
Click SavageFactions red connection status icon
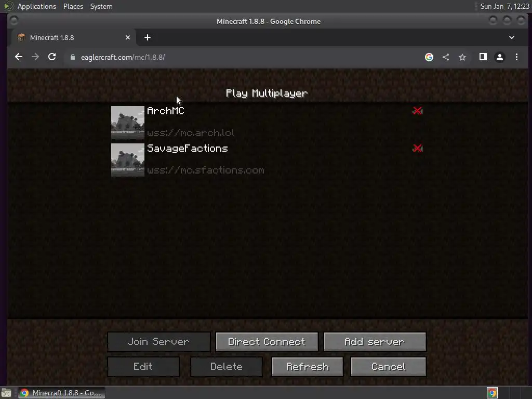click(418, 148)
